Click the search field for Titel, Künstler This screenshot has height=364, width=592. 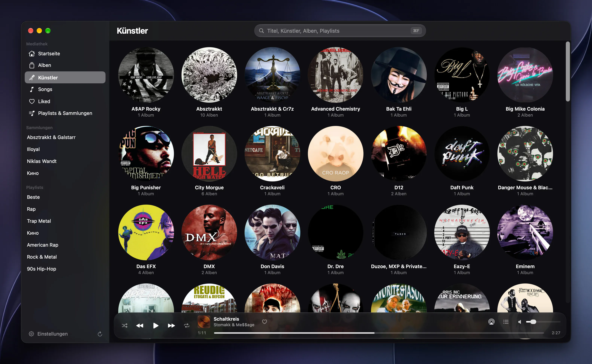[x=340, y=31]
